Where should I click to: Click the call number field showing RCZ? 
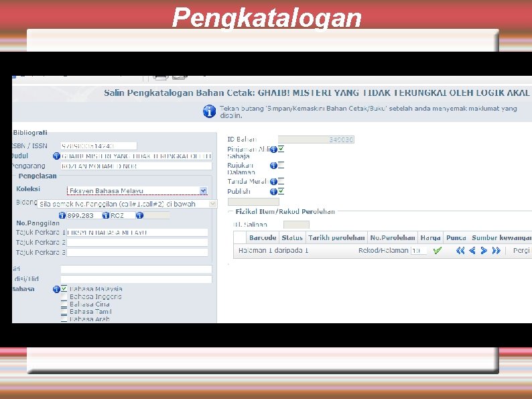pos(123,215)
